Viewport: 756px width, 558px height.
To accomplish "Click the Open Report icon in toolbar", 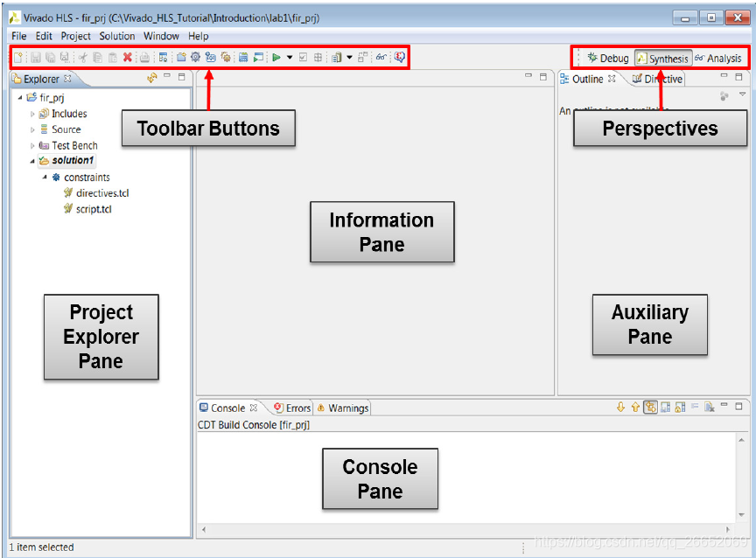I will tap(337, 58).
